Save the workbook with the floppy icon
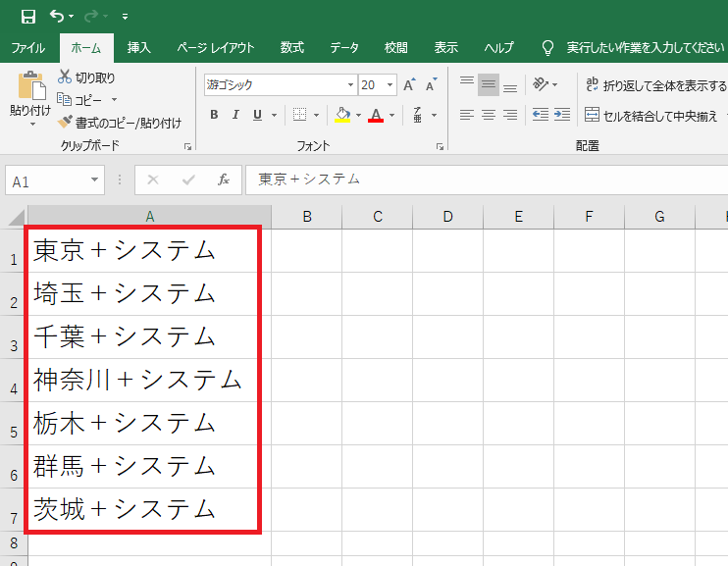 tap(28, 17)
